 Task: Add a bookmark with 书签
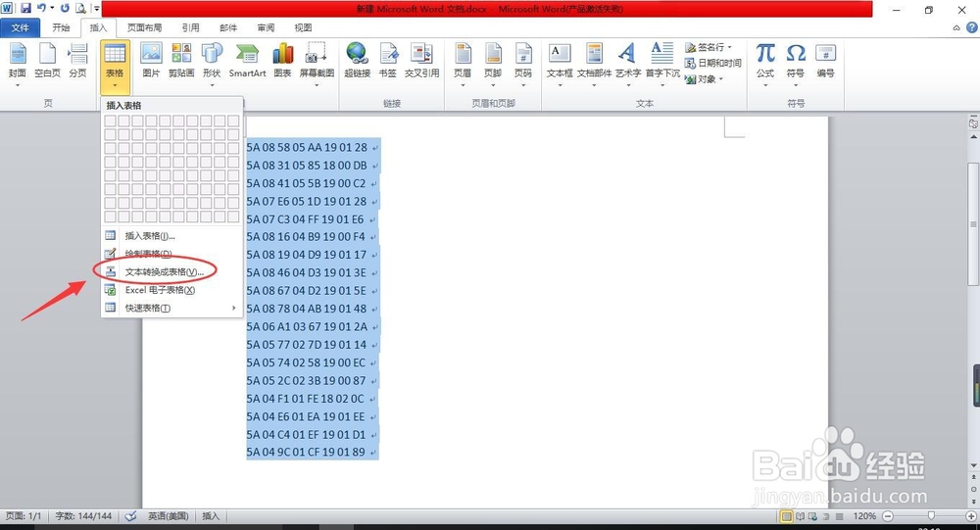click(388, 62)
